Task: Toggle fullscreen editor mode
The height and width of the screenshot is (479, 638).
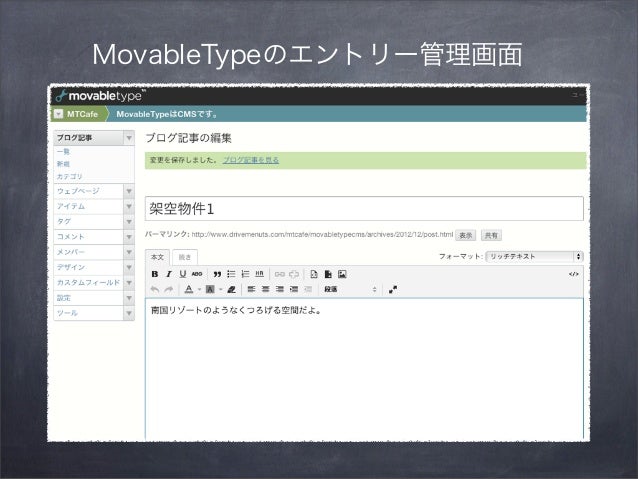Action: pyautogui.click(x=393, y=289)
